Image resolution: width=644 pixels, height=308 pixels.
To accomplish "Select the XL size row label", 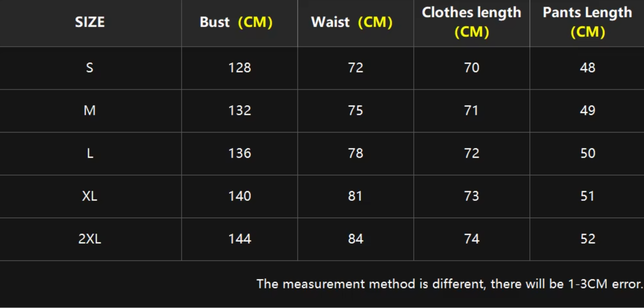I will pyautogui.click(x=90, y=196).
